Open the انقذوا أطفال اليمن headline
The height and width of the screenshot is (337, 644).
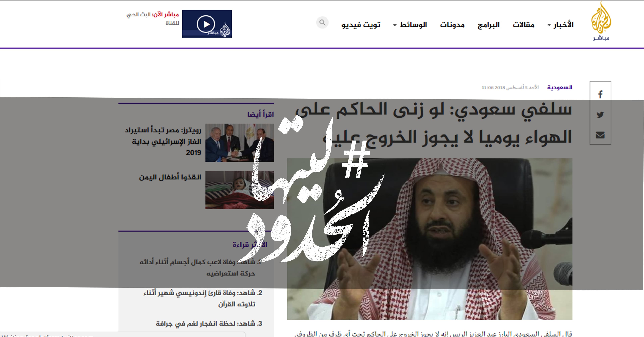pyautogui.click(x=170, y=177)
